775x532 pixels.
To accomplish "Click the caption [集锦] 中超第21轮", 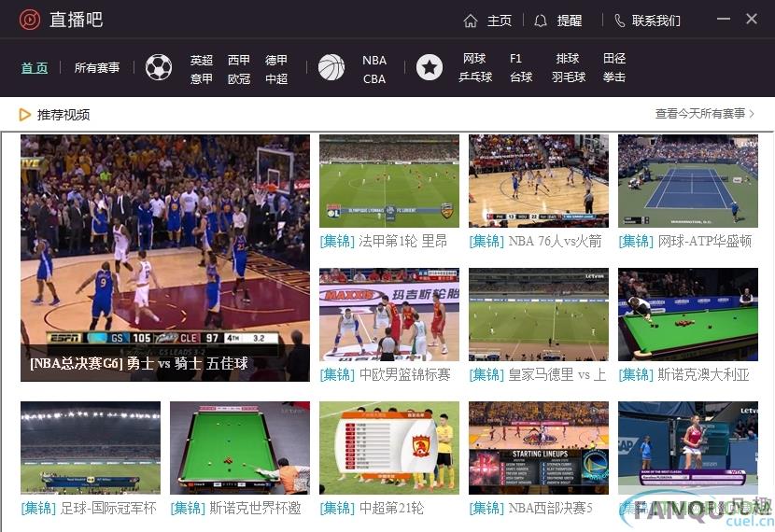I will 372,509.
